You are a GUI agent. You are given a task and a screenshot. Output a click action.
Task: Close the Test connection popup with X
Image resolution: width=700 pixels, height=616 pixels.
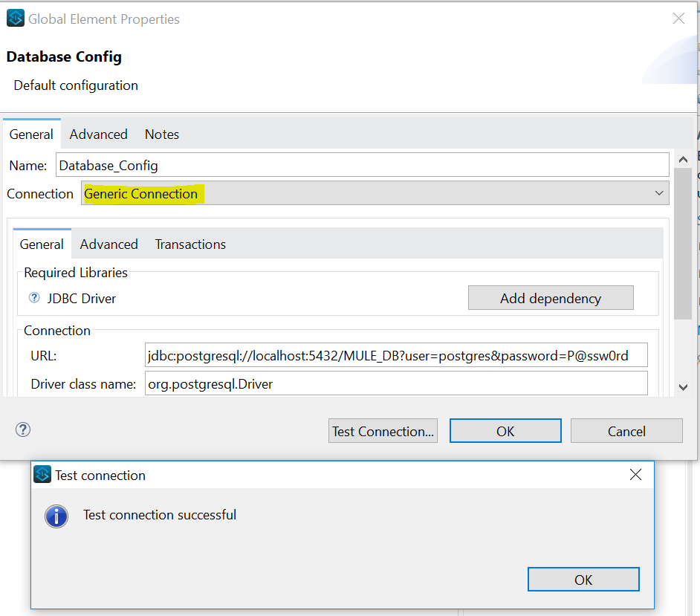tap(635, 475)
